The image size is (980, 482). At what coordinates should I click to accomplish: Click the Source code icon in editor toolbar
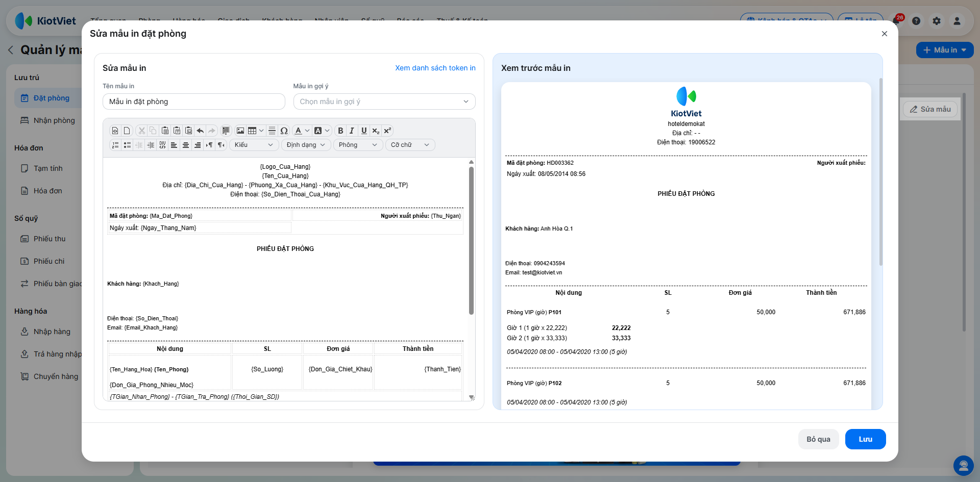click(115, 131)
